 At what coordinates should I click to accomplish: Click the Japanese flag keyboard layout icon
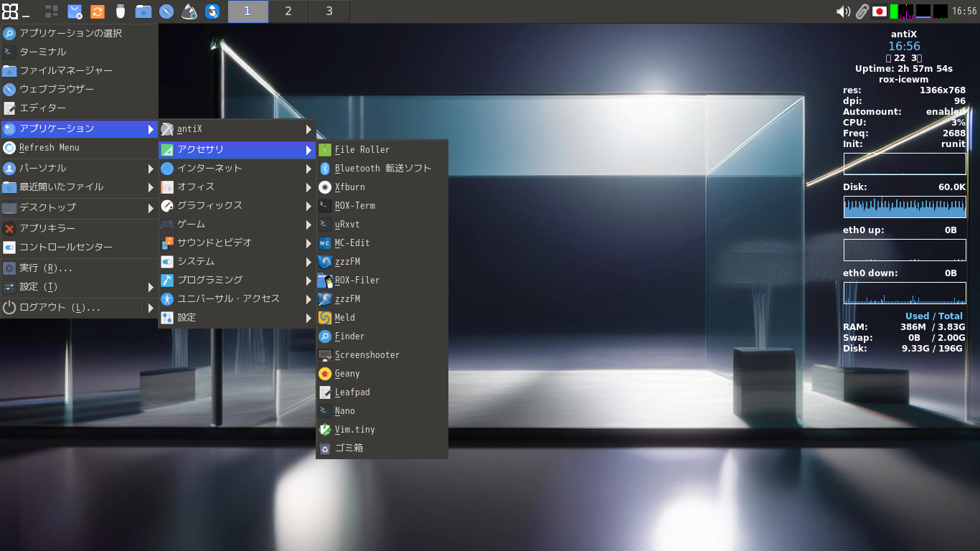coord(880,11)
